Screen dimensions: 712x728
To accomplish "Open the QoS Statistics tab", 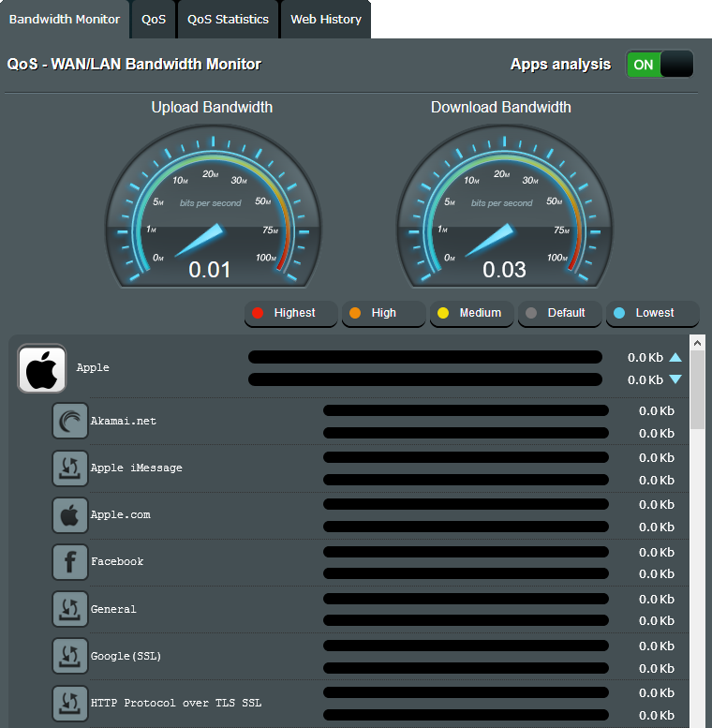I will coord(228,20).
